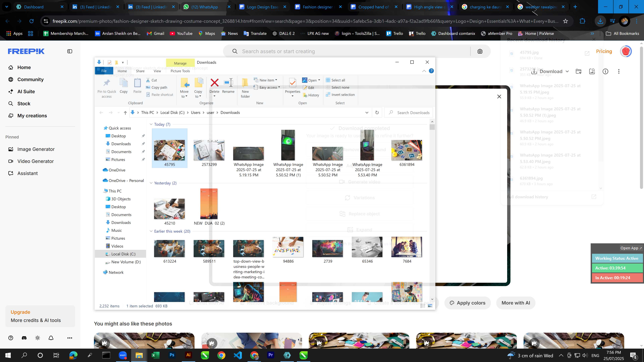Open Freepik Discord icon in sidebar footer
The height and width of the screenshot is (362, 644).
click(24, 338)
